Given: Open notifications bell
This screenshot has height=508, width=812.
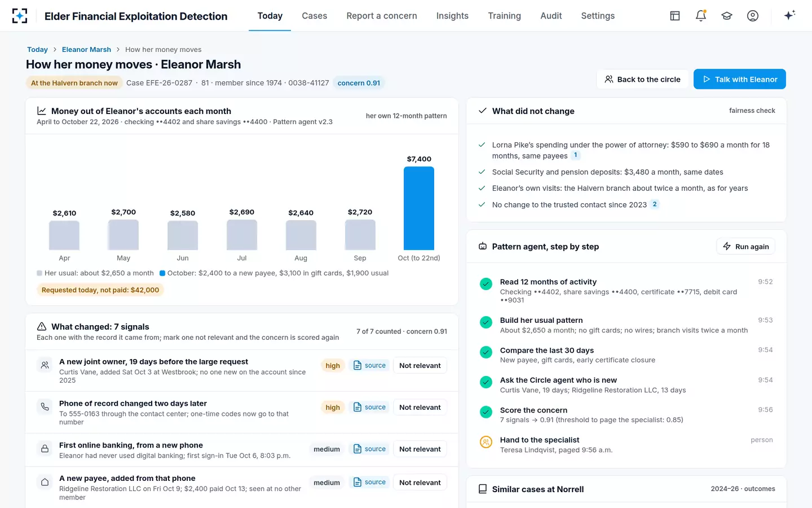Looking at the screenshot, I should (701, 16).
